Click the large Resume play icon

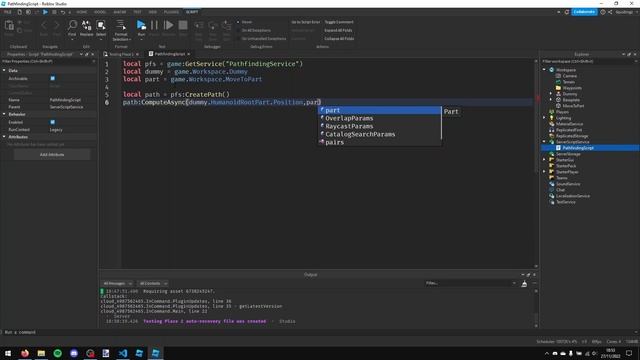point(168,25)
